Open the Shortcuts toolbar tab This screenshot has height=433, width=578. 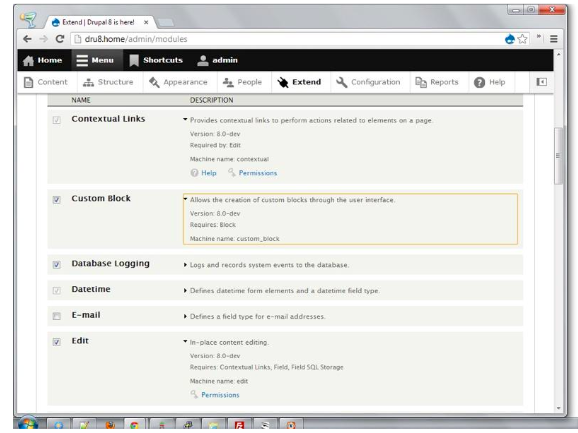pos(156,60)
